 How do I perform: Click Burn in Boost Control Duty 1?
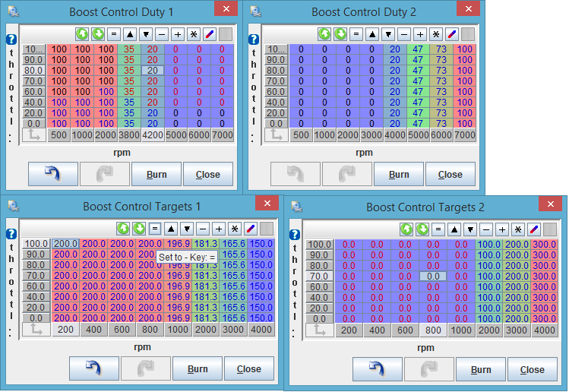click(x=156, y=174)
